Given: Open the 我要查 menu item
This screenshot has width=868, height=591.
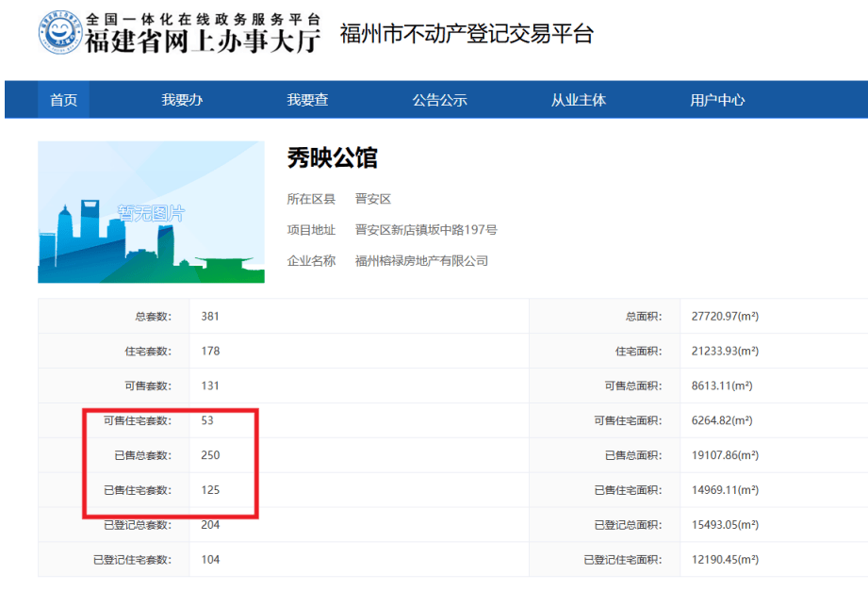Looking at the screenshot, I should (307, 100).
